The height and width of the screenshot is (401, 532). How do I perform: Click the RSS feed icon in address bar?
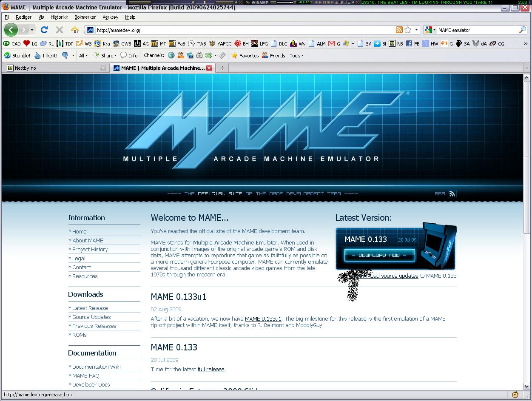(399, 30)
